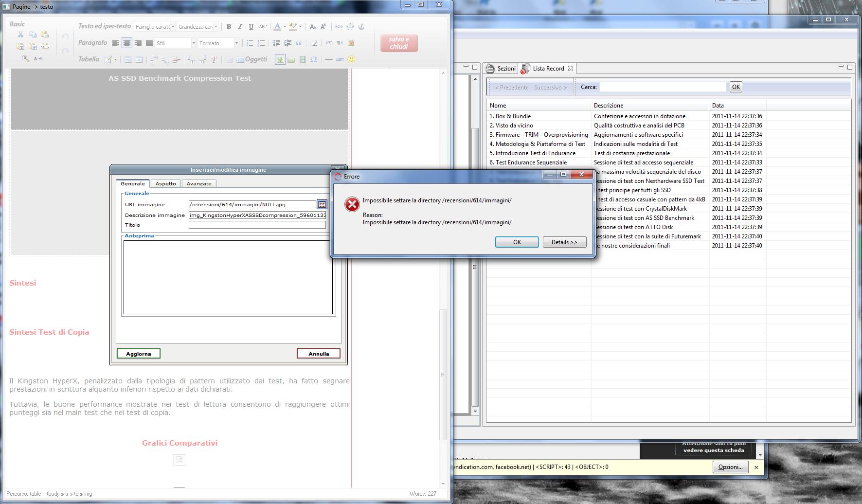Image resolution: width=862 pixels, height=504 pixels.
Task: Open the file manager folder icon
Action: 291,59
